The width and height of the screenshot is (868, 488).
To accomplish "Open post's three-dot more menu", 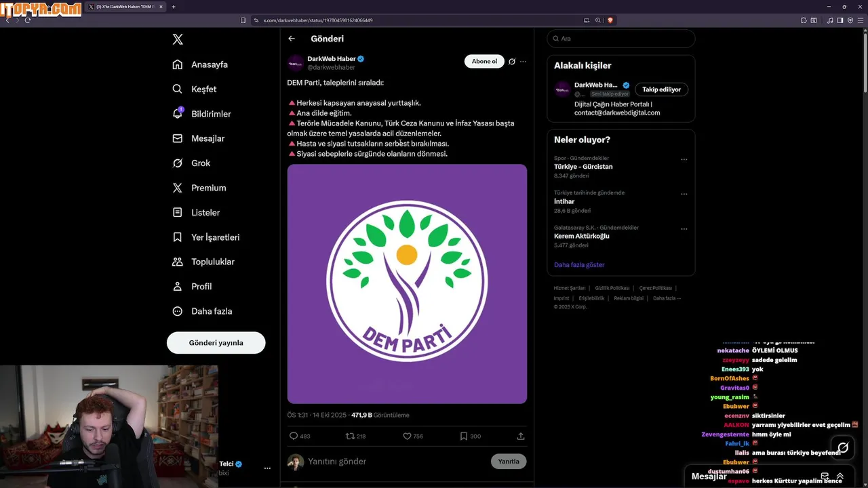I will pos(523,62).
